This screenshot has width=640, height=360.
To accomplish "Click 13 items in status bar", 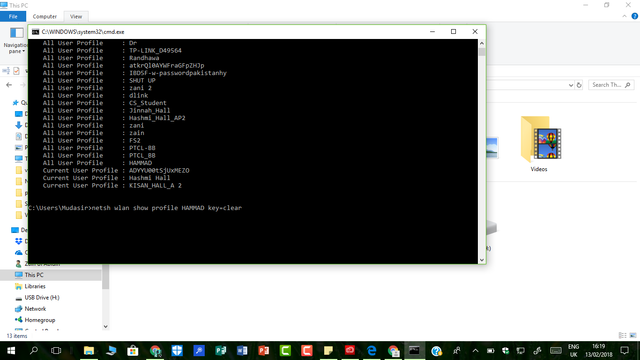I will coord(17,336).
